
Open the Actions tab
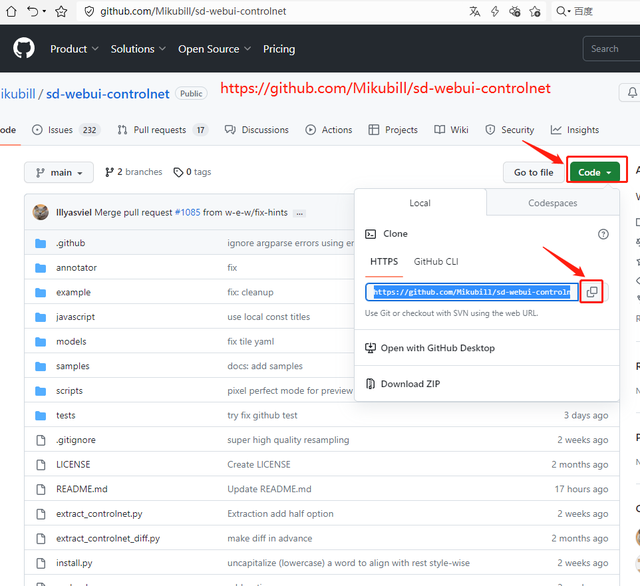[x=329, y=130]
